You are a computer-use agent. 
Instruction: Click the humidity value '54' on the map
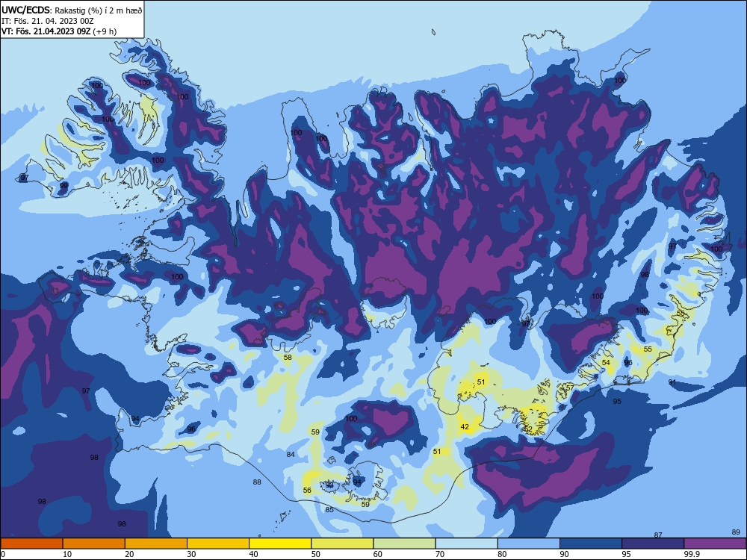tap(606, 362)
